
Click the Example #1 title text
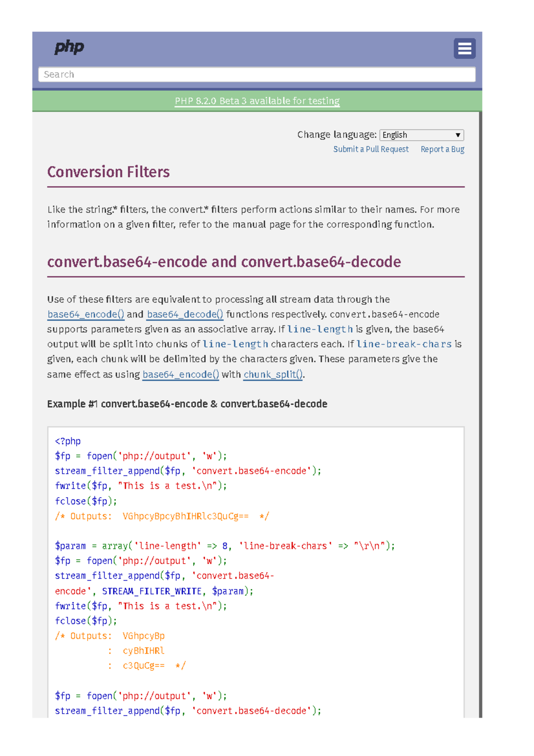pos(187,404)
